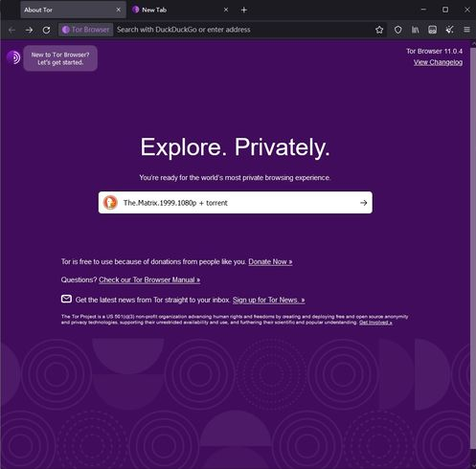Open the library bookmarks icon
The image size is (476, 469).
tap(415, 30)
